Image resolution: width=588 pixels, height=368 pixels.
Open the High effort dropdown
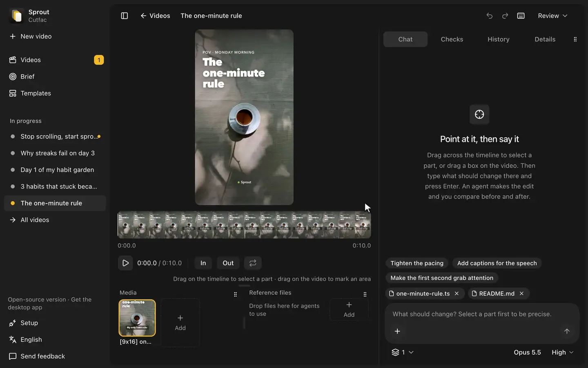point(562,352)
